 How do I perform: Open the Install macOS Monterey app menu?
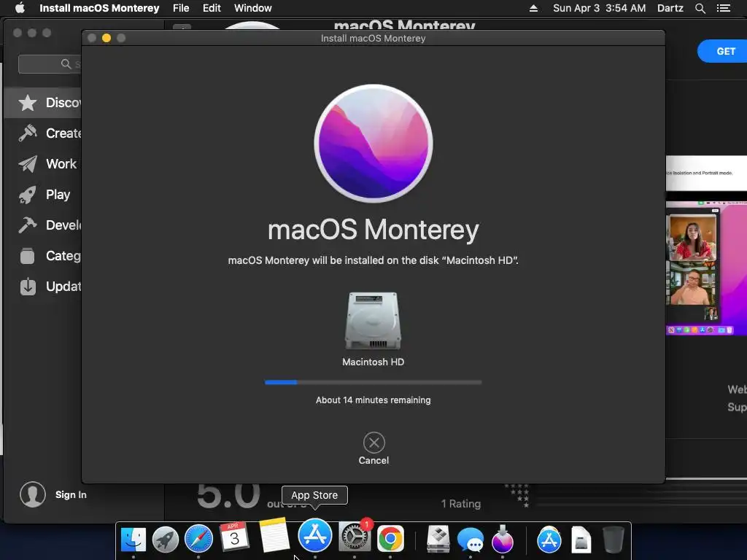click(99, 8)
